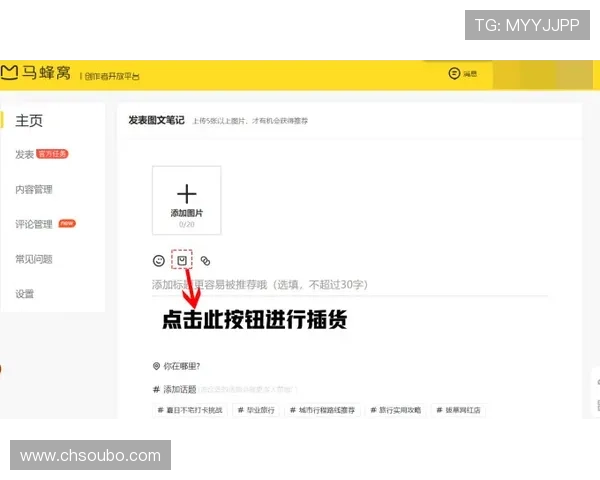
Task: Open 内容管理 in the sidebar
Action: coord(34,189)
